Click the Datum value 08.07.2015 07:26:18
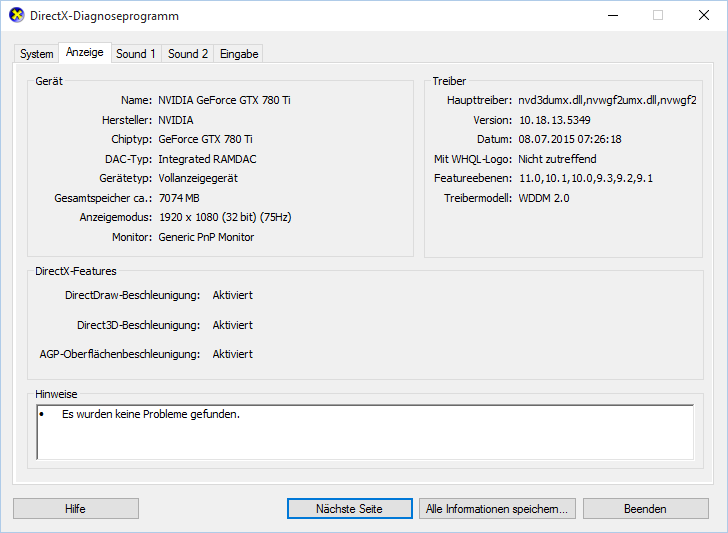The width and height of the screenshot is (728, 533). (570, 139)
